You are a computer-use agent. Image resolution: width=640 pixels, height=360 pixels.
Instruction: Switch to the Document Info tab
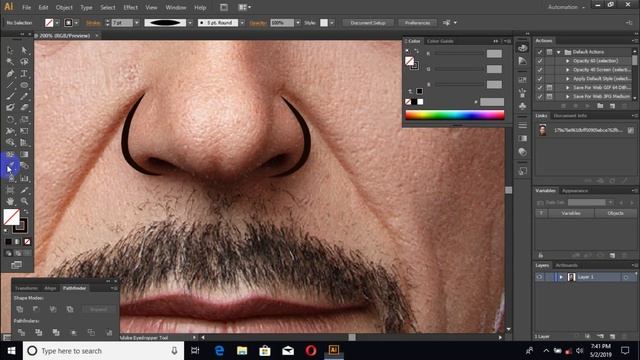point(570,116)
